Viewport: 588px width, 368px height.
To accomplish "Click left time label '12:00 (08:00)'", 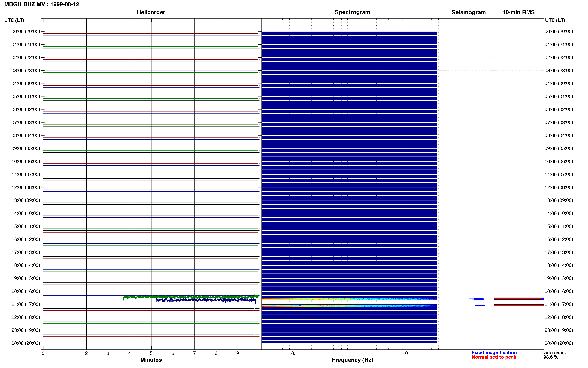I will [x=26, y=187].
